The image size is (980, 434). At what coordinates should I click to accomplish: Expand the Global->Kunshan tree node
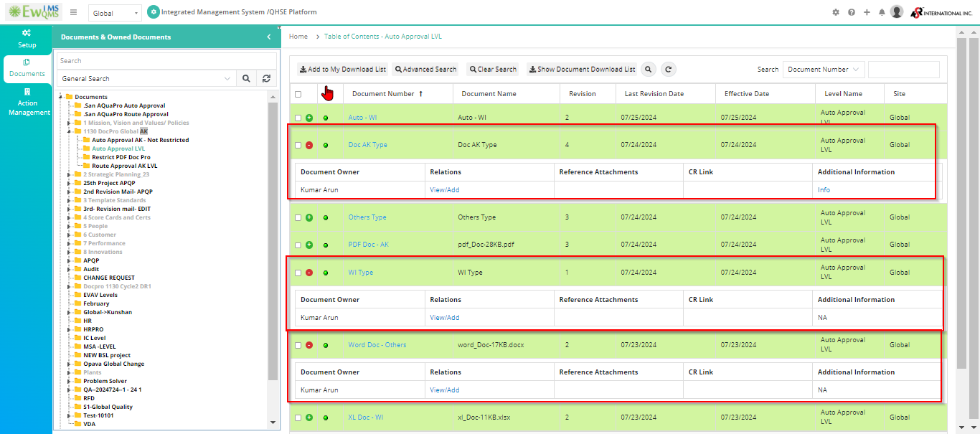click(70, 312)
